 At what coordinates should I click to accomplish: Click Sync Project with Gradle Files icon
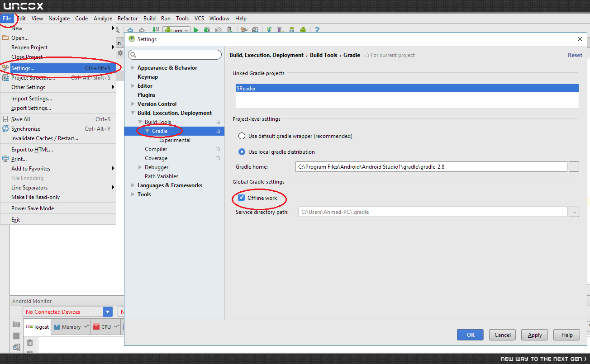tap(269, 30)
